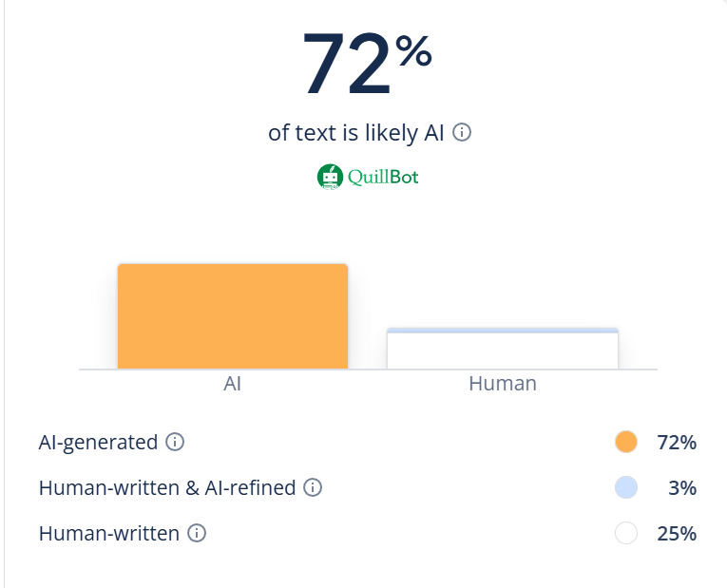Select the white Human bar in the chart

503,350
